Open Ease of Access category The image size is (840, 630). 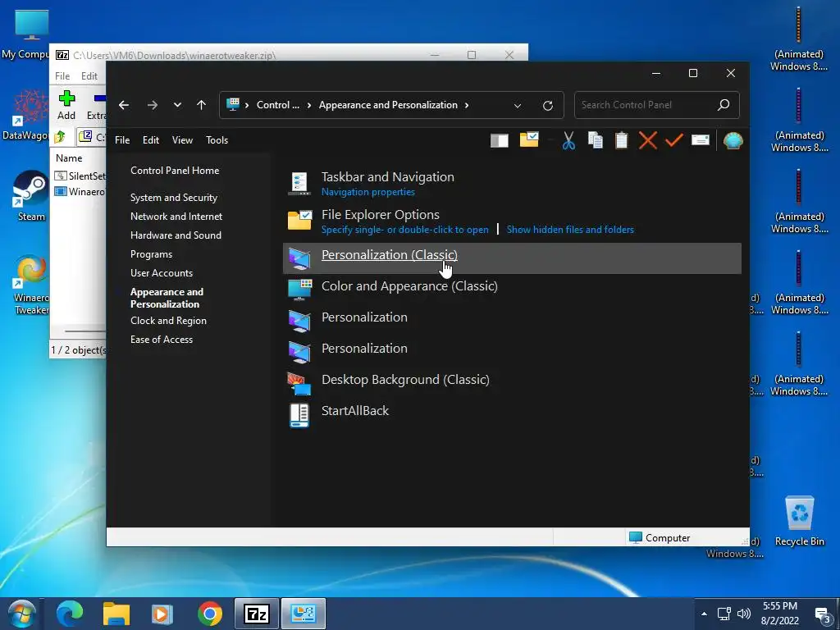coord(162,339)
